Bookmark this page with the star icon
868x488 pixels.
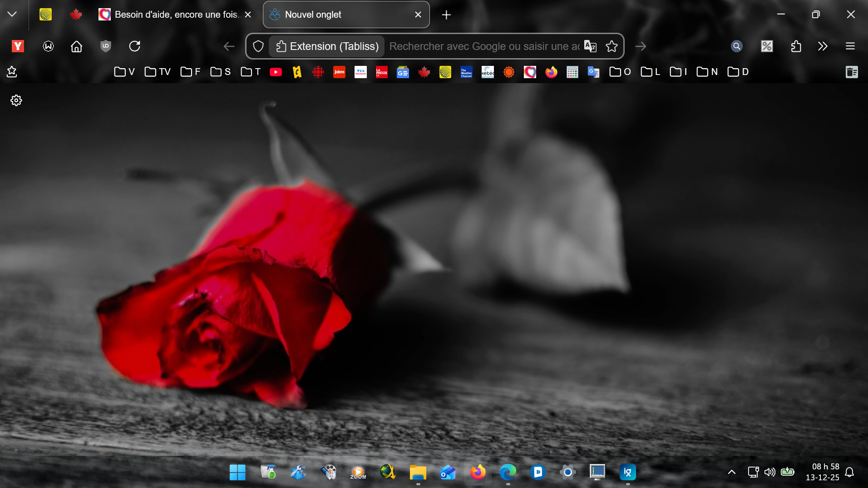click(612, 46)
